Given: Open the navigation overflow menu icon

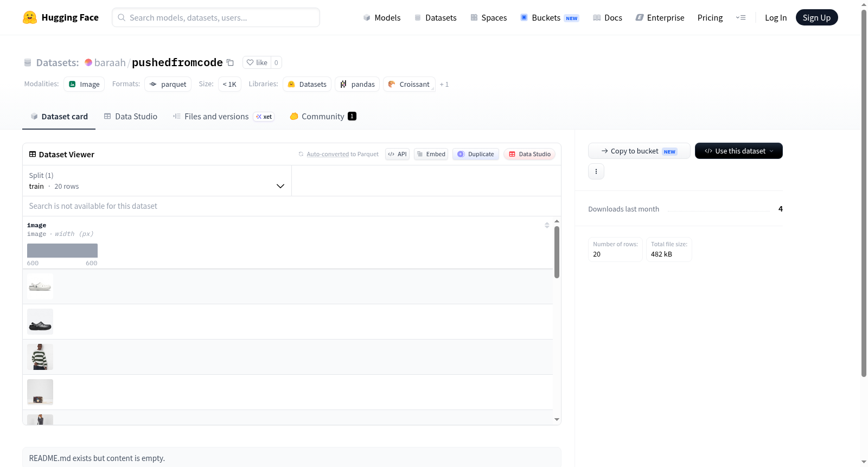Looking at the screenshot, I should tap(741, 17).
